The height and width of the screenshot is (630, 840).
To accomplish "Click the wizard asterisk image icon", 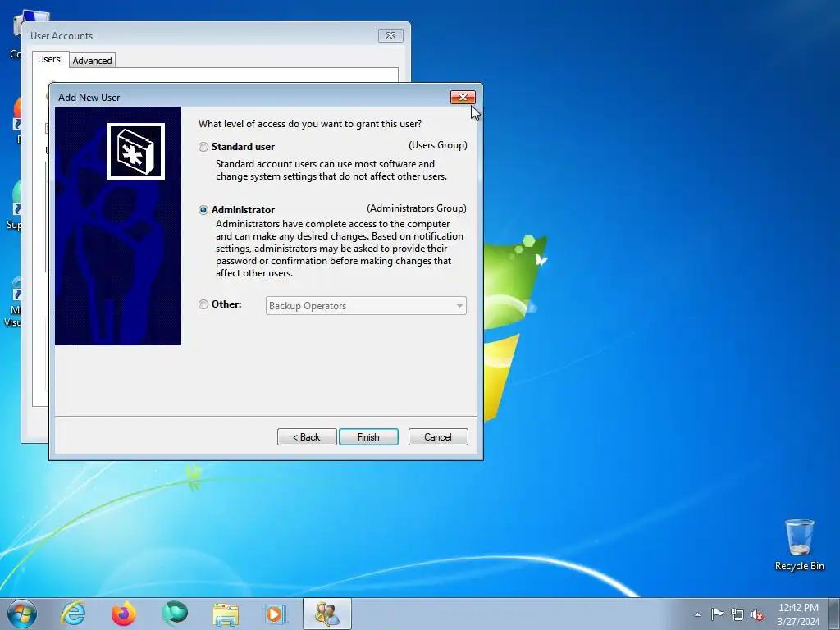I will pyautogui.click(x=135, y=152).
